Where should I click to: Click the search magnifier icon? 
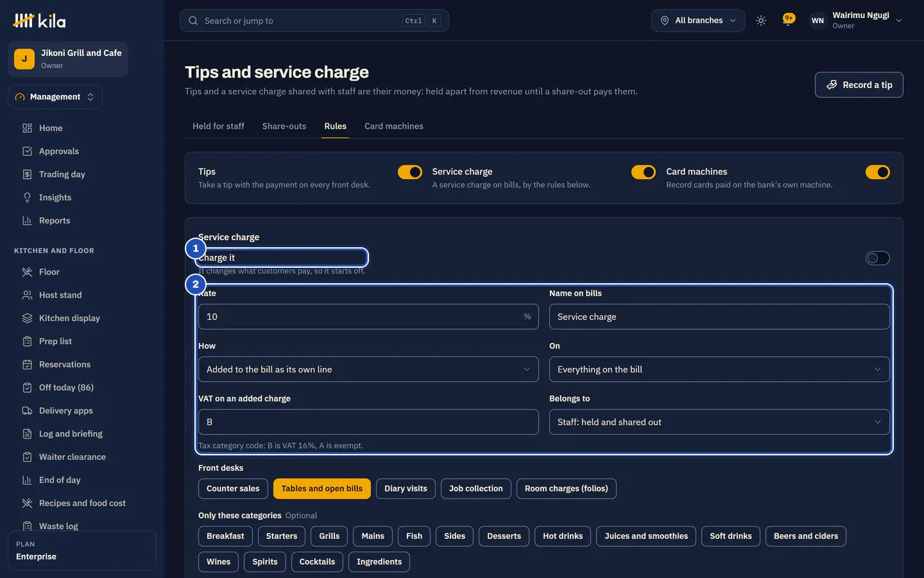coord(193,21)
